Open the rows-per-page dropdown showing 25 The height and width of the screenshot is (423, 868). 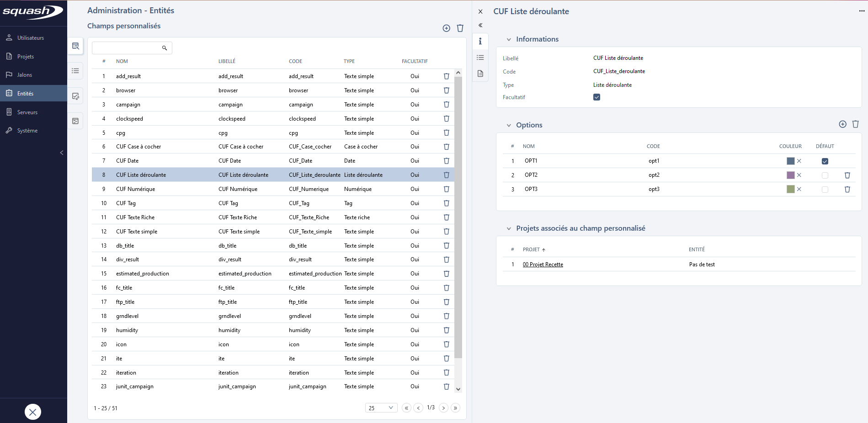click(x=381, y=408)
